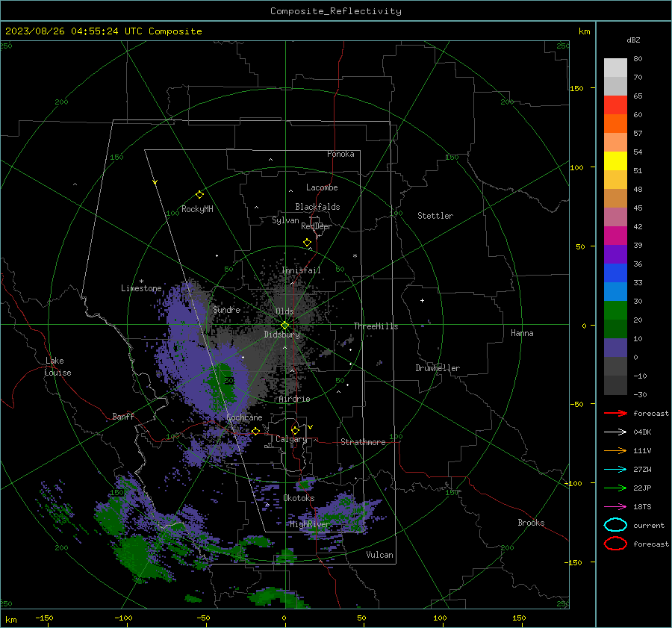Click the RedDeer city label
The width and height of the screenshot is (672, 628).
317,226
